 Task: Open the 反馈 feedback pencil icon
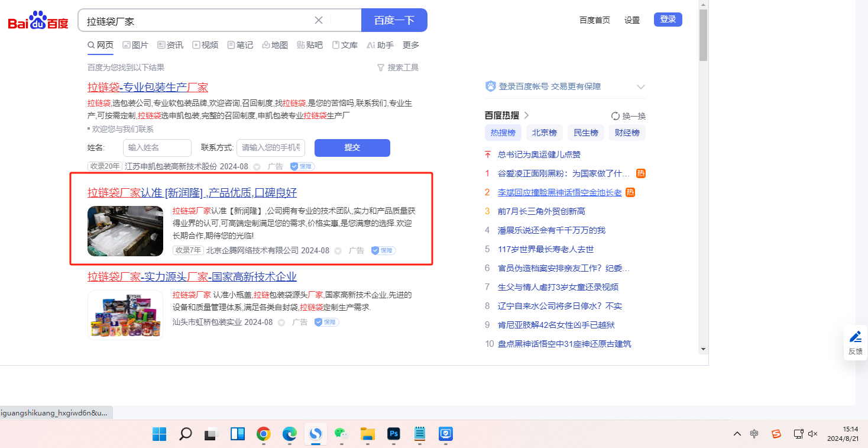(x=855, y=337)
